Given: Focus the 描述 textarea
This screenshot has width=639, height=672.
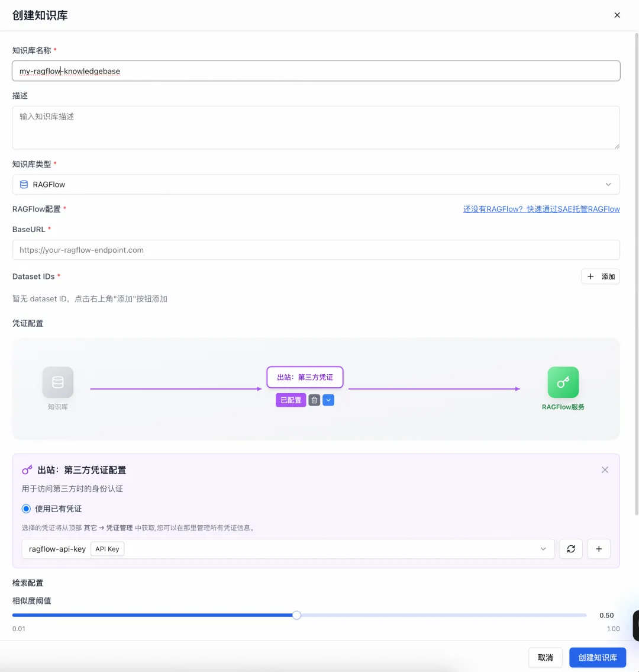Looking at the screenshot, I should click(316, 128).
